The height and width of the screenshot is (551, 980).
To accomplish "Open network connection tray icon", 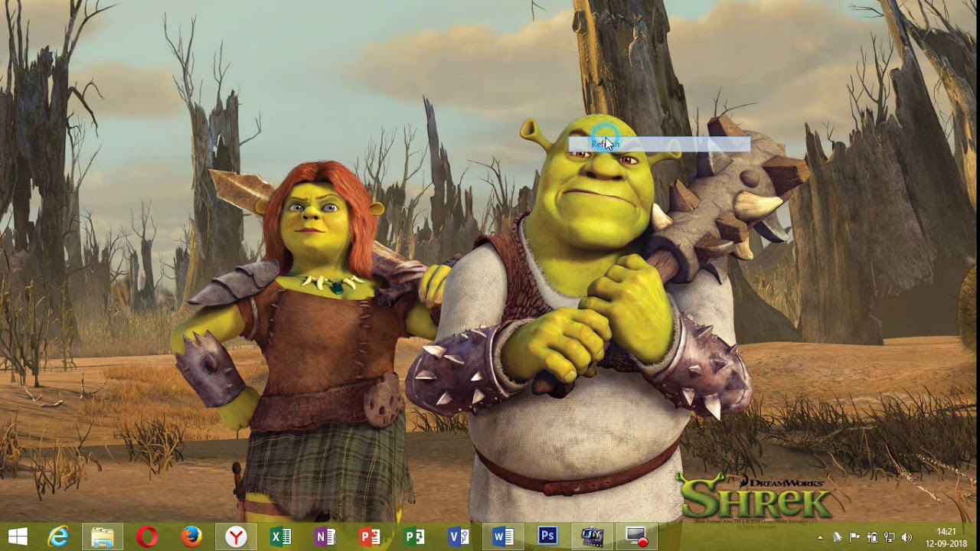I will tap(890, 537).
